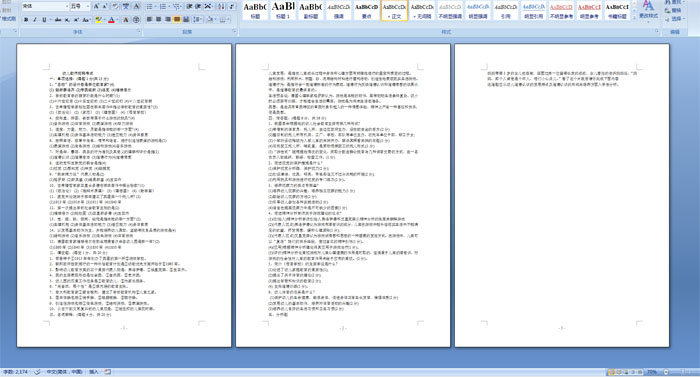Open Font dialog launcher
The image size is (700, 377).
point(139,31)
